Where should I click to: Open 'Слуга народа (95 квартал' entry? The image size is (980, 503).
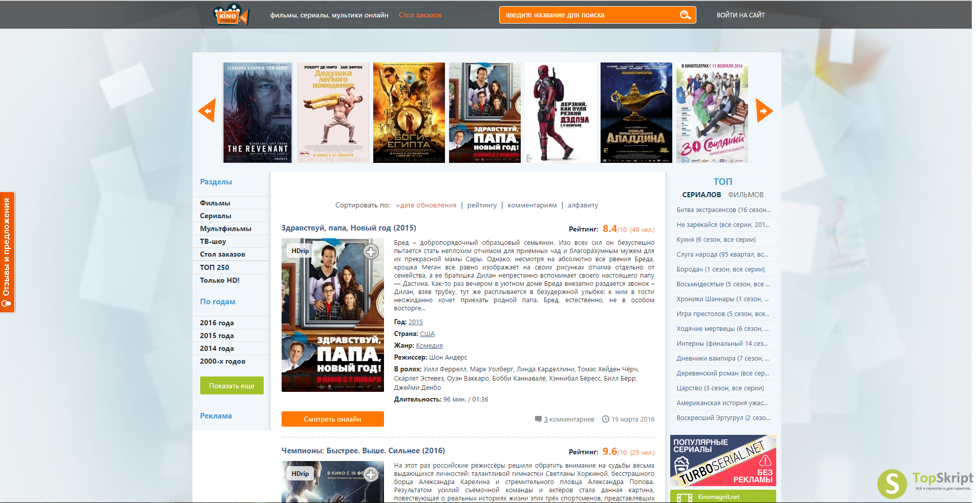tap(722, 254)
